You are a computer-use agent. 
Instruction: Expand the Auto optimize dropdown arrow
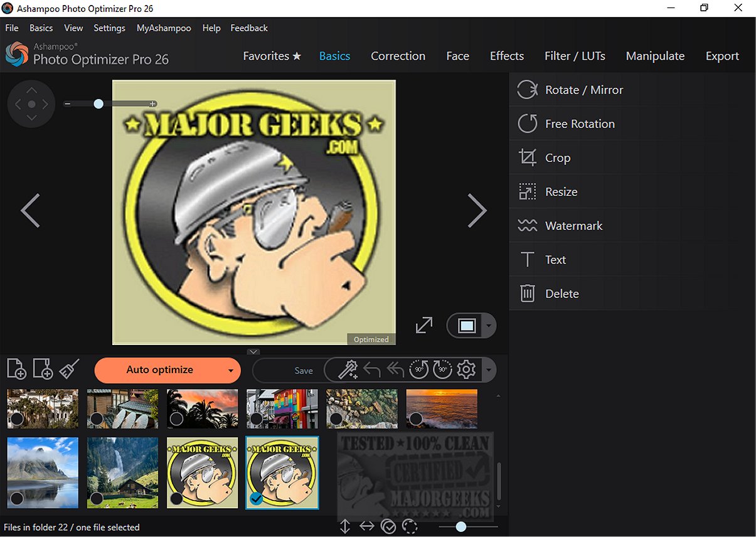coord(231,371)
